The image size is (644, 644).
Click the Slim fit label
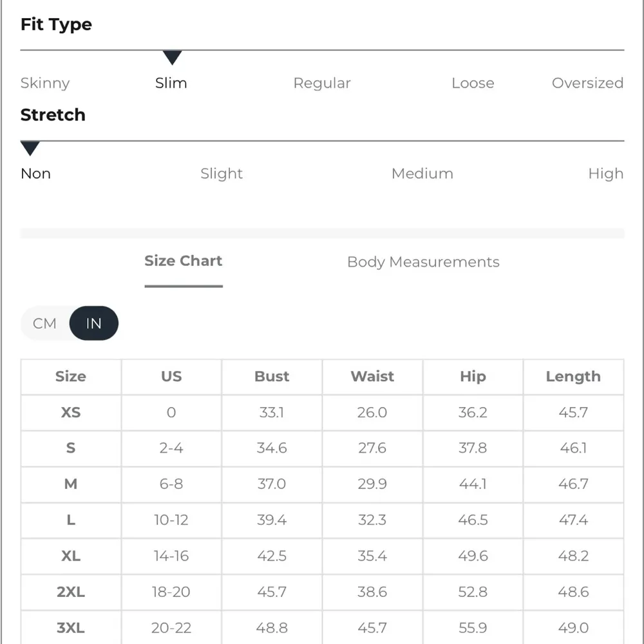click(171, 83)
